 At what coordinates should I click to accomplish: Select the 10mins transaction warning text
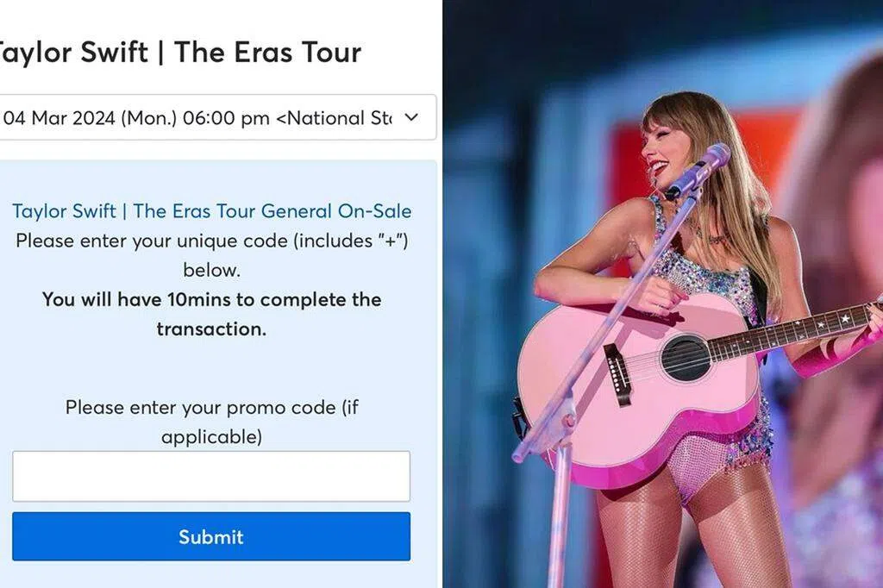pyautogui.click(x=212, y=314)
